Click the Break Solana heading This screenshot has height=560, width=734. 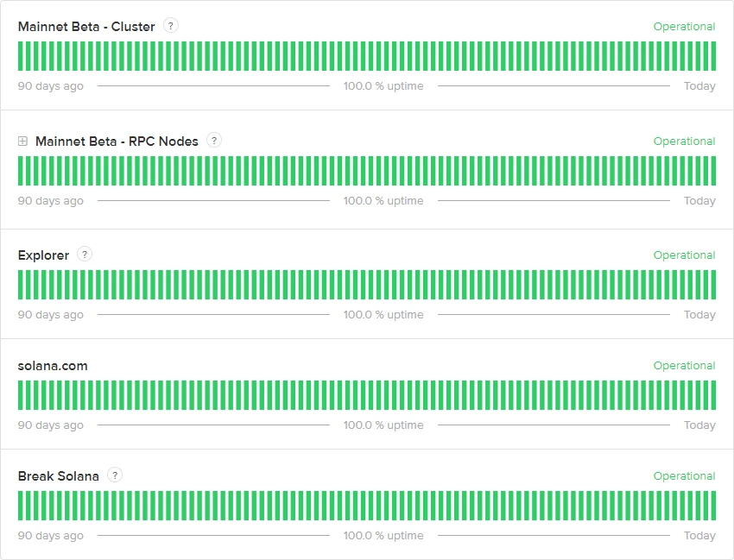pos(58,476)
